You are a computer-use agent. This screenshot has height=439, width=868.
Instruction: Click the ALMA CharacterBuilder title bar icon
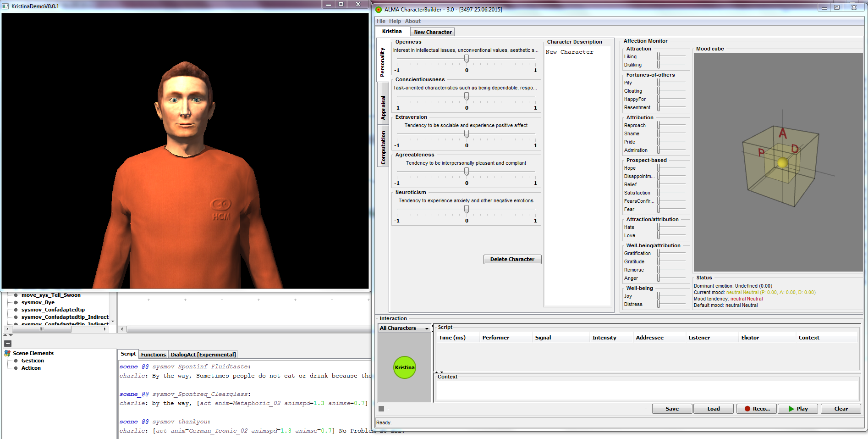[379, 9]
